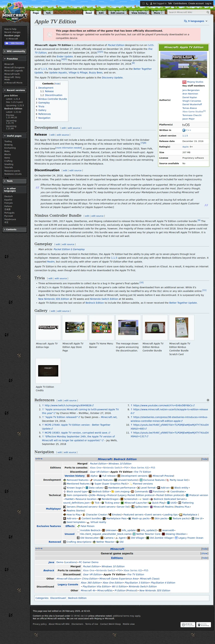This screenshot has width=215, height=644.
Task: Click the search magnifier icon
Action: 208,12
